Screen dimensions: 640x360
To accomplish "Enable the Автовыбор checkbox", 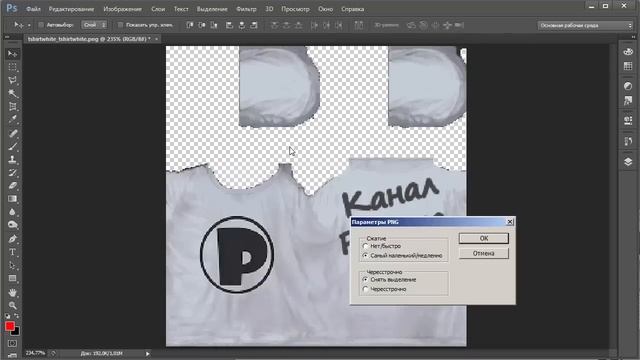I will point(41,25).
